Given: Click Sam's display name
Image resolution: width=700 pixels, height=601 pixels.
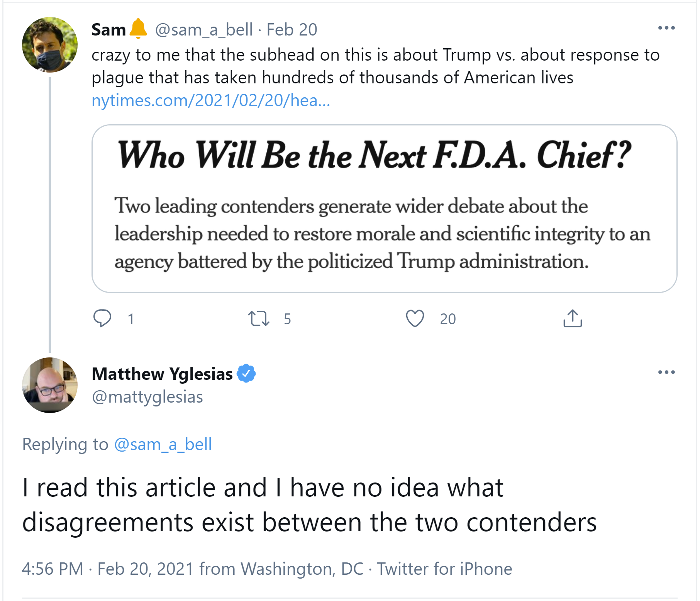Looking at the screenshot, I should tap(109, 29).
